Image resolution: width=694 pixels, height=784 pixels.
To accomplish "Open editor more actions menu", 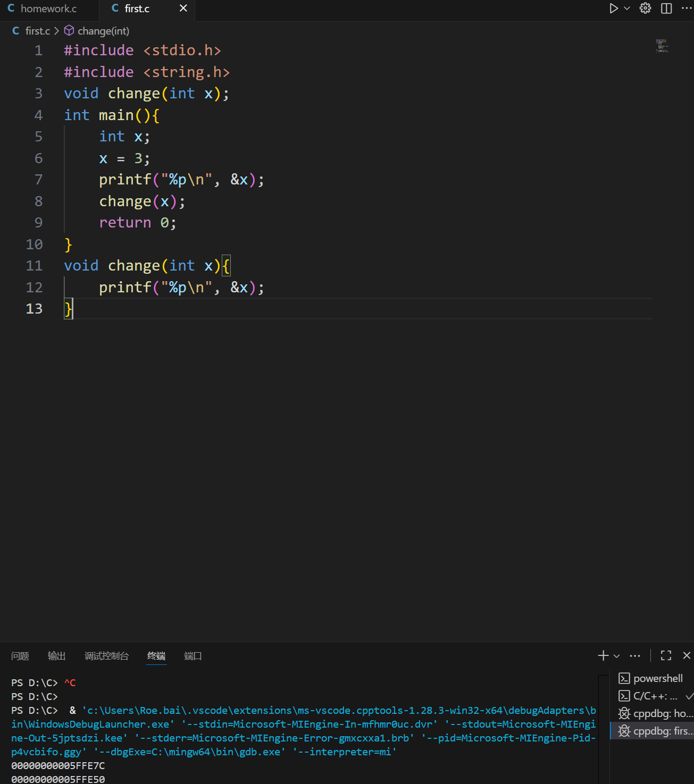I will point(687,9).
